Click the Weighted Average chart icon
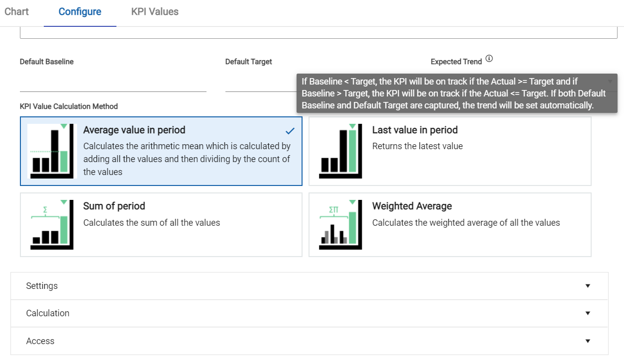Image resolution: width=624 pixels, height=364 pixels. [x=339, y=225]
